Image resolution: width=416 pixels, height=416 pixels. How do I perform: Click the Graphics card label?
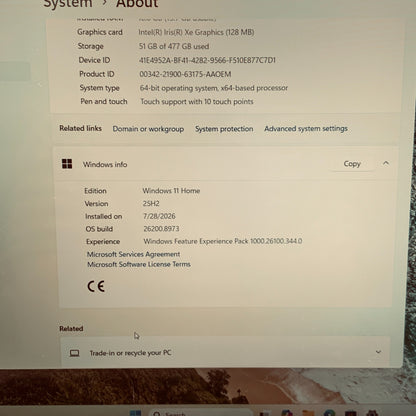tap(100, 32)
